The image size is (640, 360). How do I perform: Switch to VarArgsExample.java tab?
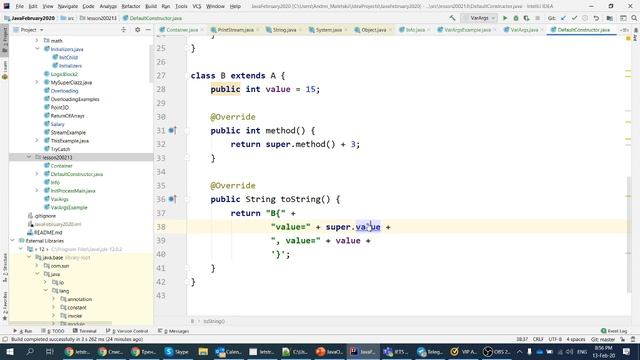coord(467,30)
